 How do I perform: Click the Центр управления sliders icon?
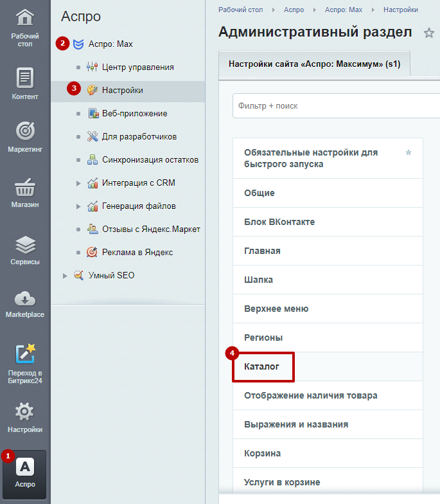92,67
